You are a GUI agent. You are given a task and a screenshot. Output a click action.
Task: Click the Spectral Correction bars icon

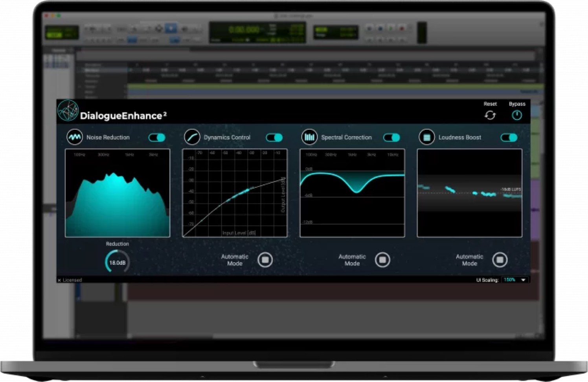point(309,137)
